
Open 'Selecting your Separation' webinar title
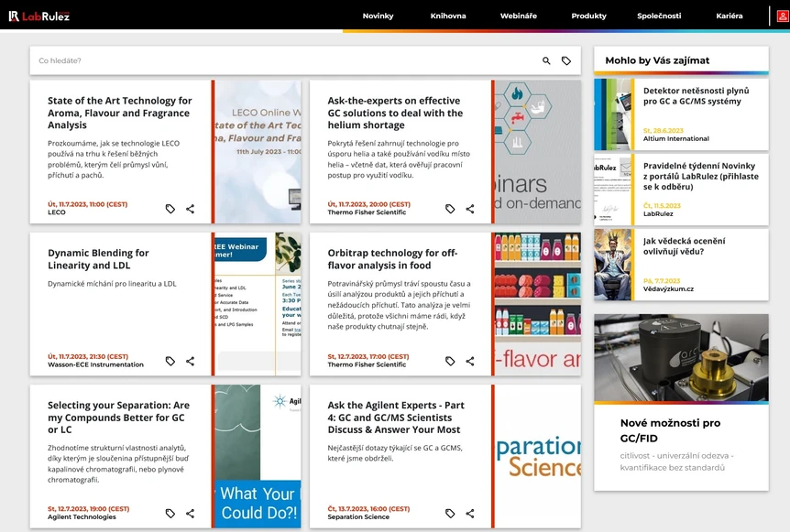(x=118, y=418)
